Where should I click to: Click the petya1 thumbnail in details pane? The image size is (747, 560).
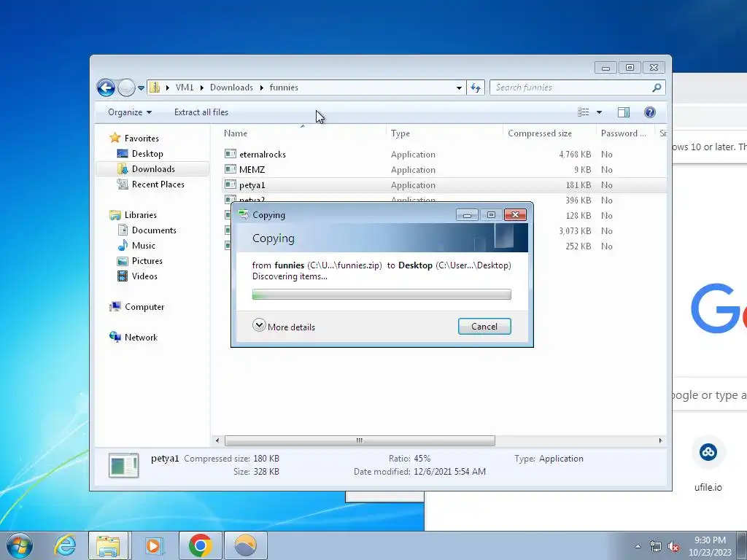123,465
